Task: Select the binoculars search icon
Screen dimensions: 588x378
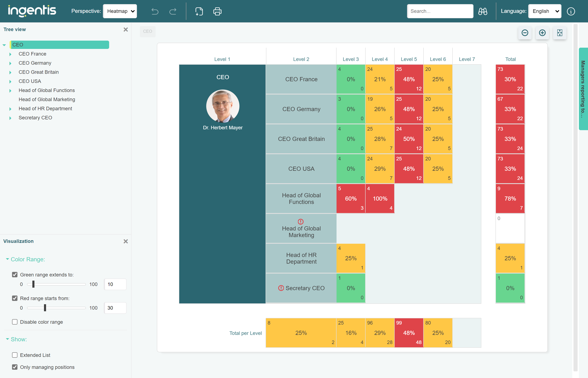Action: coord(482,11)
